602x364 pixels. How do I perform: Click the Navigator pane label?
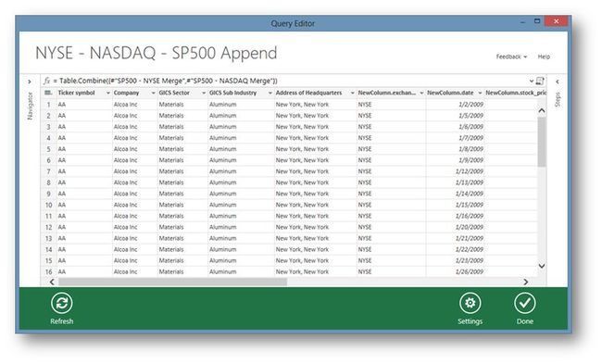click(30, 106)
